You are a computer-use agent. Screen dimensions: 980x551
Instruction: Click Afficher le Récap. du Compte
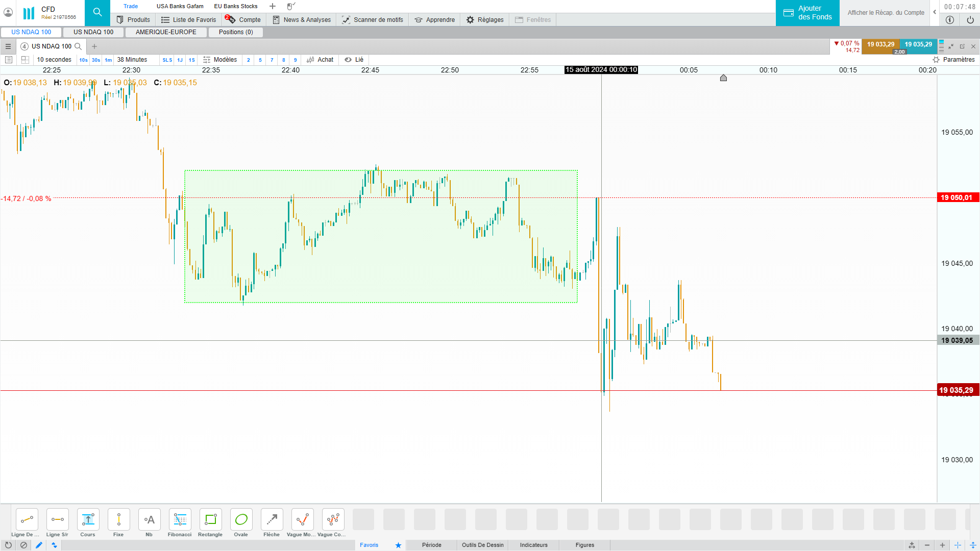(886, 13)
